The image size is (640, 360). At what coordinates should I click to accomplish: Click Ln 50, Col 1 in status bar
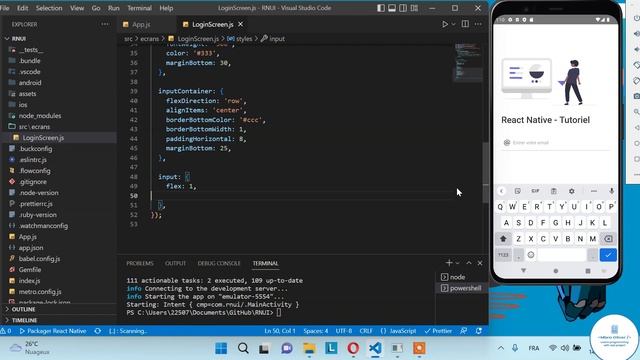point(280,331)
